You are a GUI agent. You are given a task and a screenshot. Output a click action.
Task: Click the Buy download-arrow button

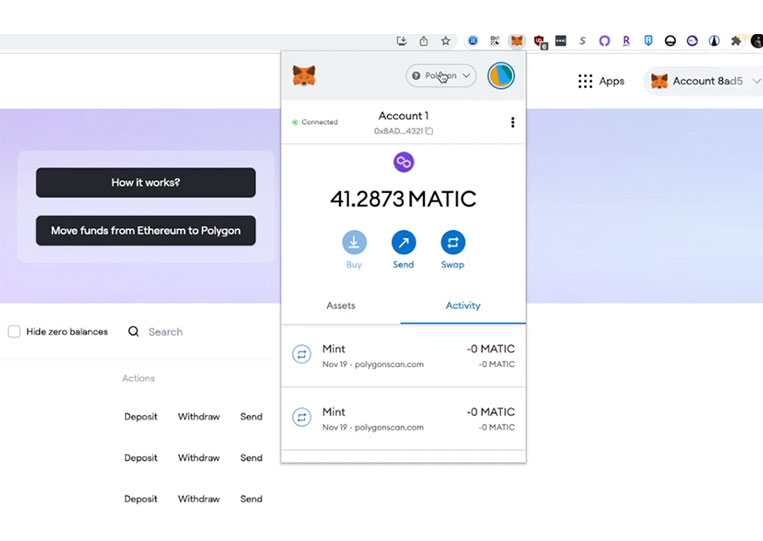coord(354,242)
